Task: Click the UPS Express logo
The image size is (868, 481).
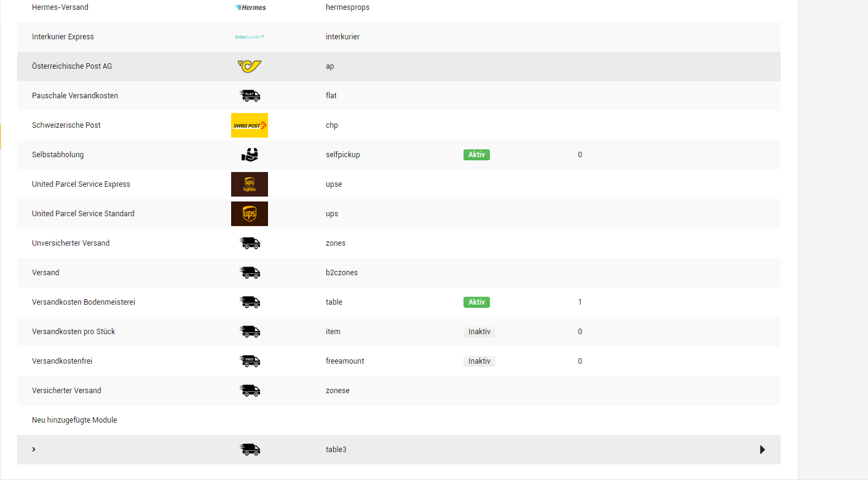Action: click(x=249, y=184)
